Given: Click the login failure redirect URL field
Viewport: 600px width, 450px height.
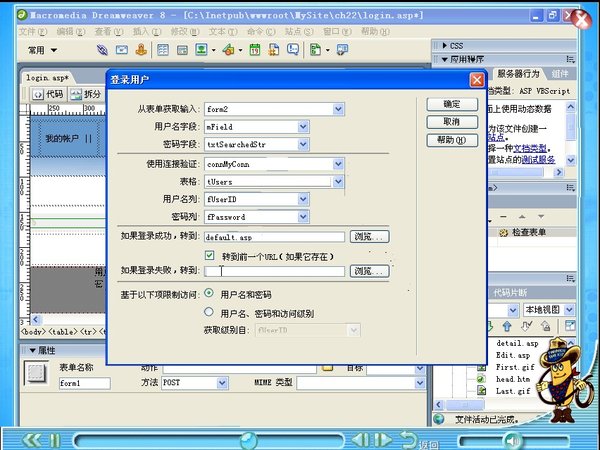Looking at the screenshot, I should point(275,271).
